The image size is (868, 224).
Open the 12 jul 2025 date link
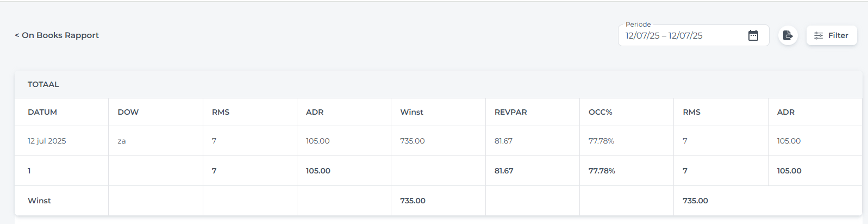point(47,141)
